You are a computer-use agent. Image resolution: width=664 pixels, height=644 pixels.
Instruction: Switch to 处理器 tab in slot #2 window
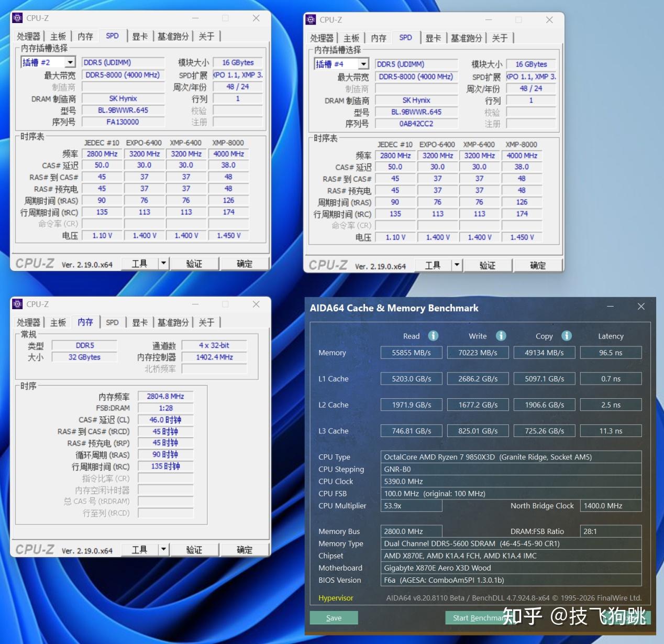29,36
